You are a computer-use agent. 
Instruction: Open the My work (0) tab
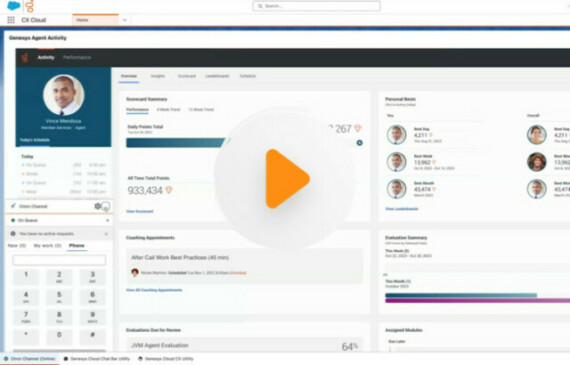pos(47,246)
